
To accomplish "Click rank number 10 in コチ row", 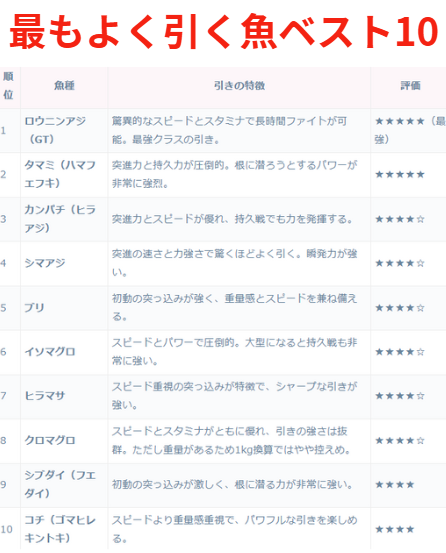I will click(6, 530).
